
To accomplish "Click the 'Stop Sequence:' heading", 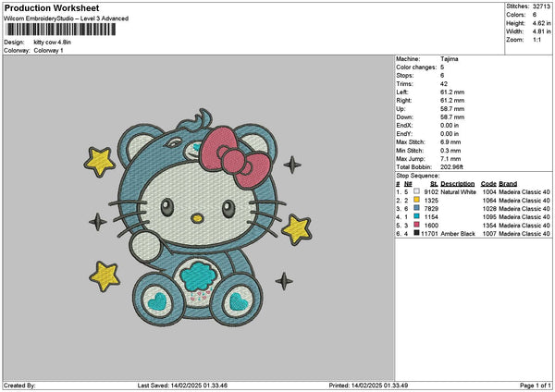I will click(418, 176).
